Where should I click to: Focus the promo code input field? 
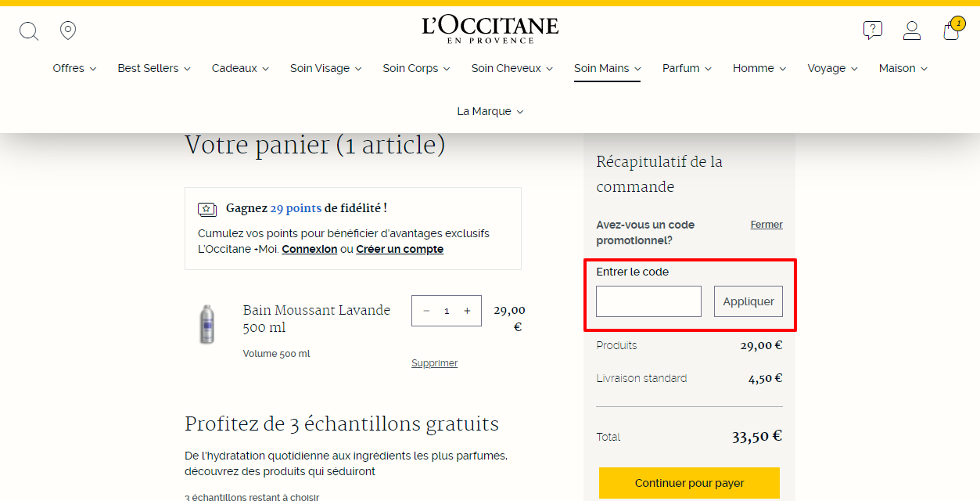tap(648, 301)
